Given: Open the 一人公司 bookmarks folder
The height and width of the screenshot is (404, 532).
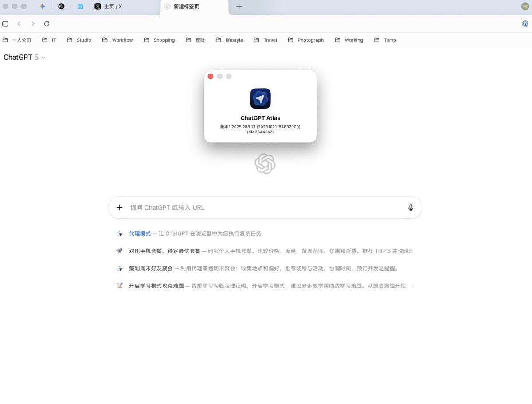Looking at the screenshot, I should pyautogui.click(x=18, y=40).
